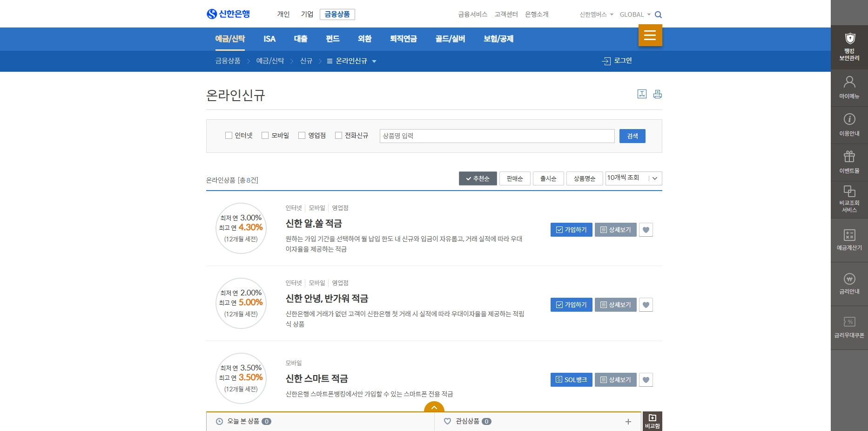Sort products by 출시순

[548, 178]
